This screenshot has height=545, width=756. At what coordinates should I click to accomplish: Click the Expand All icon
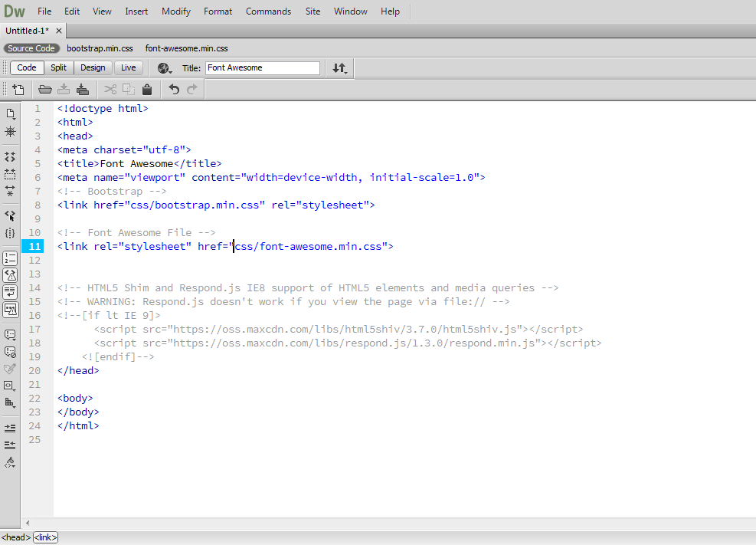[10, 191]
